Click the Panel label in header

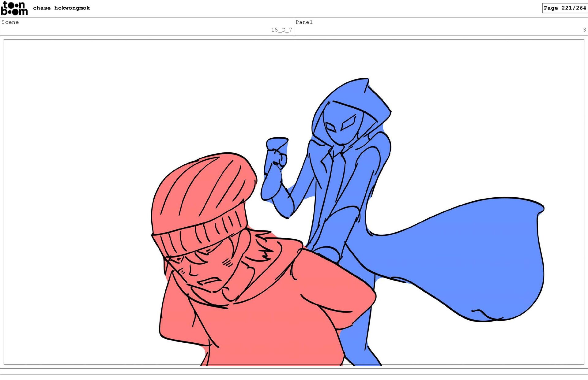pos(304,22)
